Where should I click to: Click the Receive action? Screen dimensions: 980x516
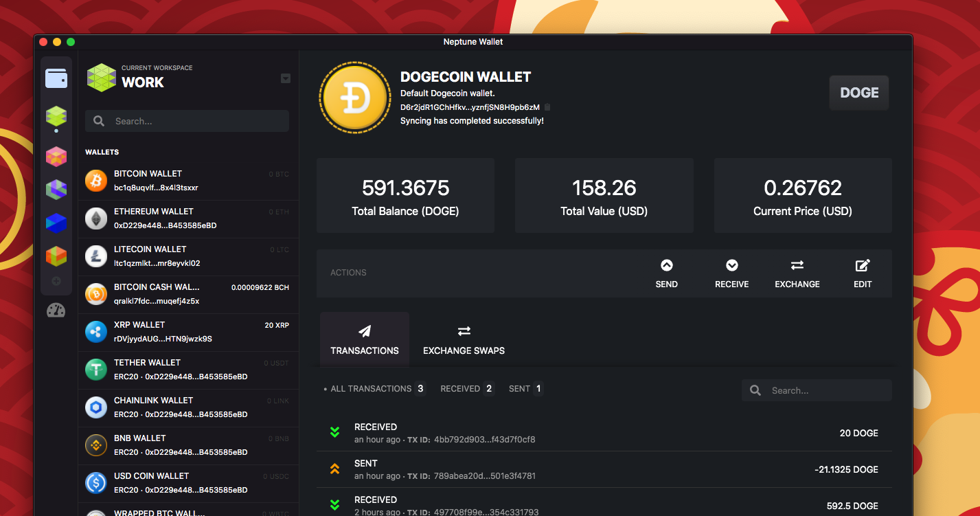pyautogui.click(x=731, y=273)
